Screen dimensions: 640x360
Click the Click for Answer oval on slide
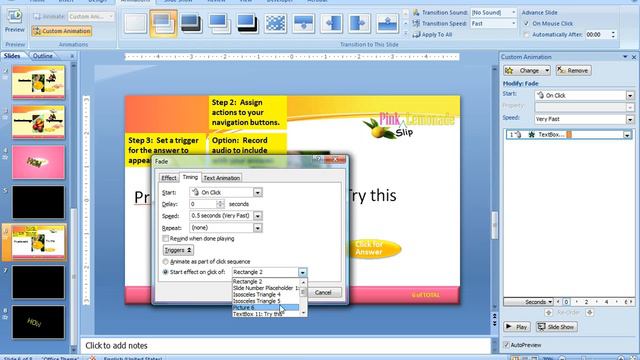coord(372,248)
